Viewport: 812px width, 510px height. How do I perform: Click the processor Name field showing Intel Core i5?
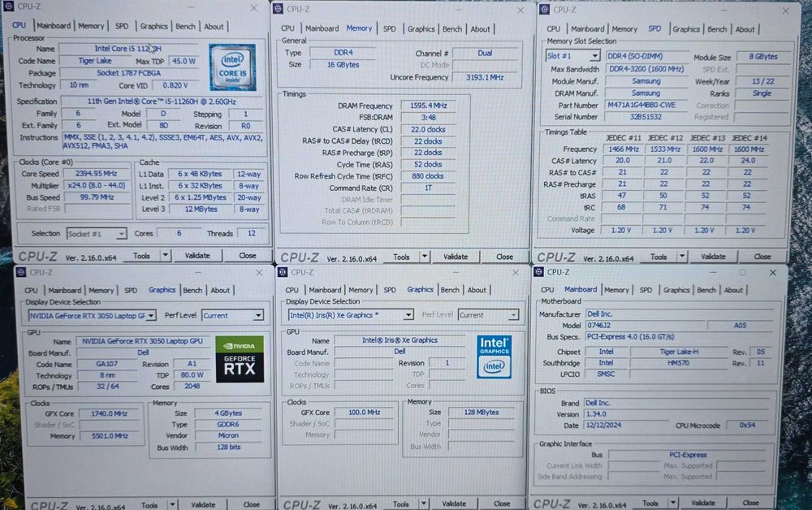click(129, 49)
